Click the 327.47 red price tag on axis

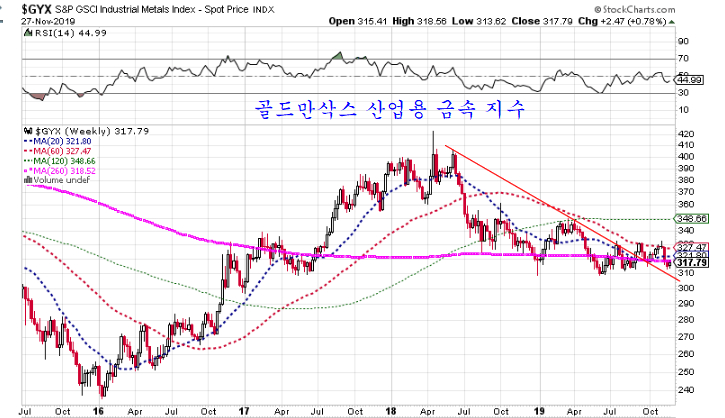(x=692, y=247)
